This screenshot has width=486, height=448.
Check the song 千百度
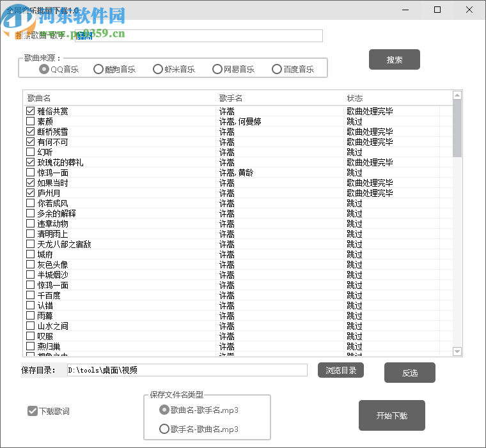pos(31,295)
